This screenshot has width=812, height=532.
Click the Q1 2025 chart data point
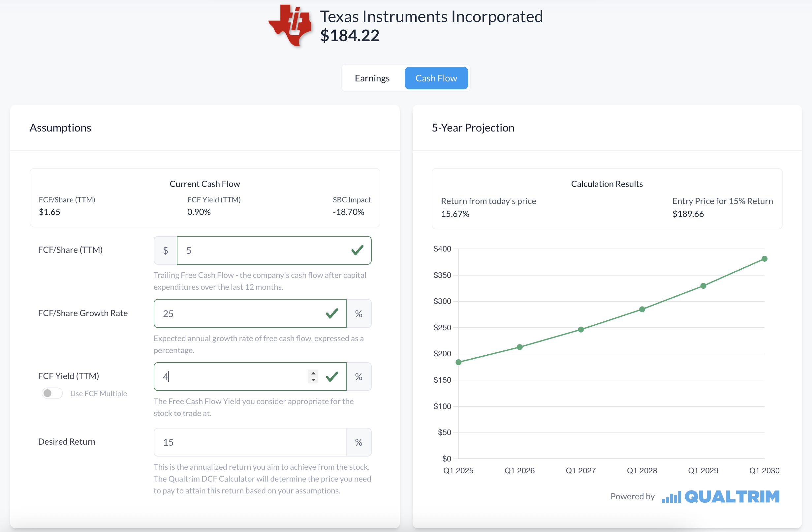click(458, 362)
